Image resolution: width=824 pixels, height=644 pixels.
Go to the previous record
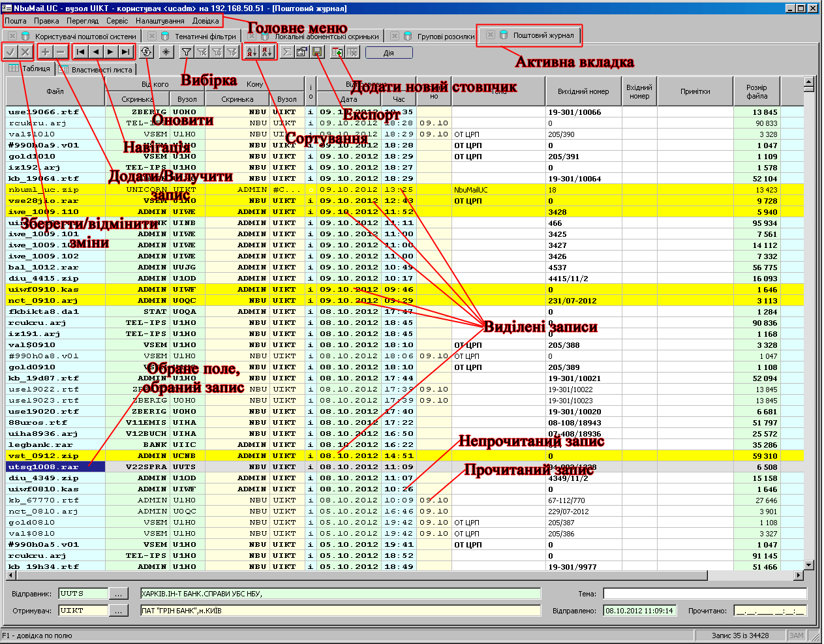[96, 52]
